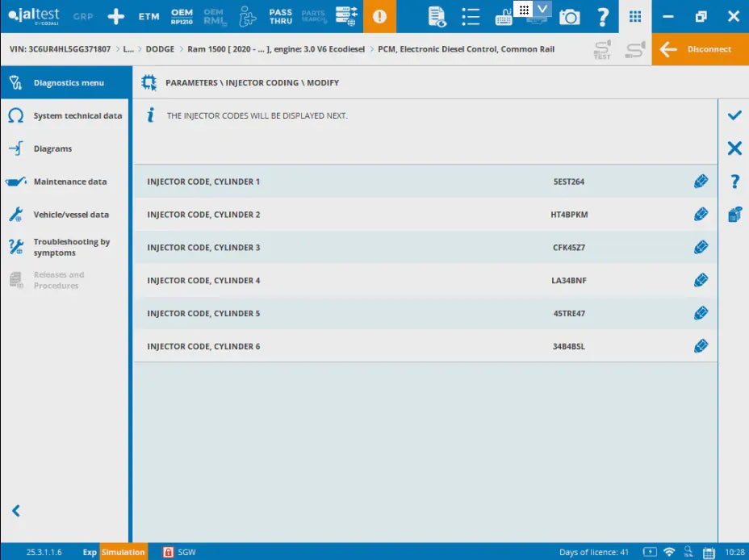
Task: Open the PASS THRU mode
Action: (x=280, y=16)
